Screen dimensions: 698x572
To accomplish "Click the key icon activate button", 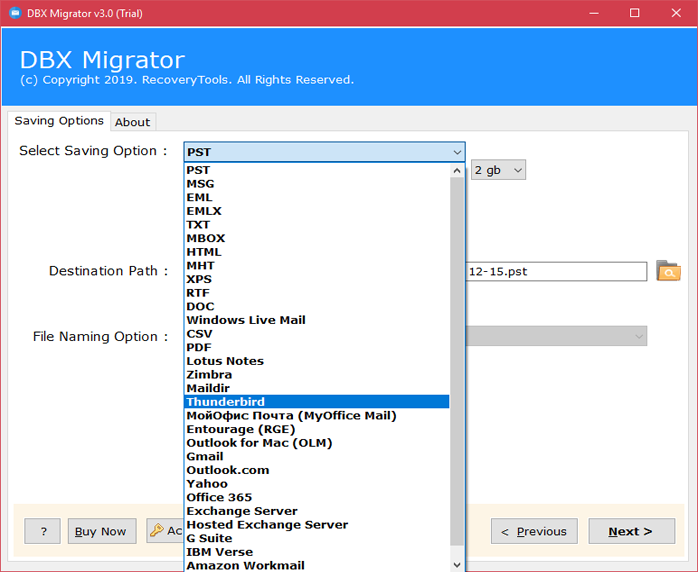I will 165,531.
